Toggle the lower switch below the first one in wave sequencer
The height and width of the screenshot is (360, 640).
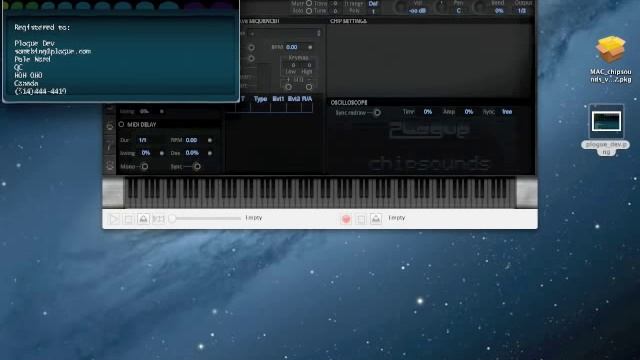coord(251,59)
